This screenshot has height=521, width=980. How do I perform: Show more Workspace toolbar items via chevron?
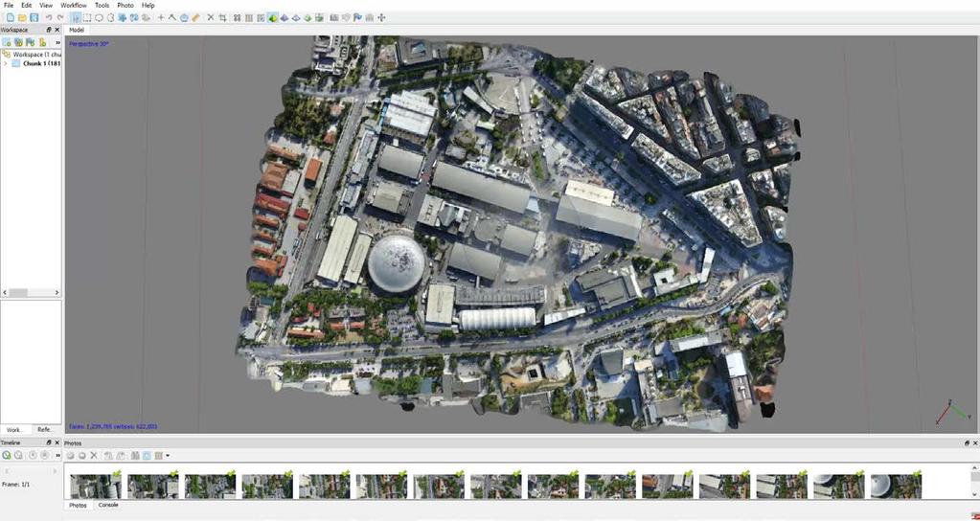pyautogui.click(x=57, y=42)
